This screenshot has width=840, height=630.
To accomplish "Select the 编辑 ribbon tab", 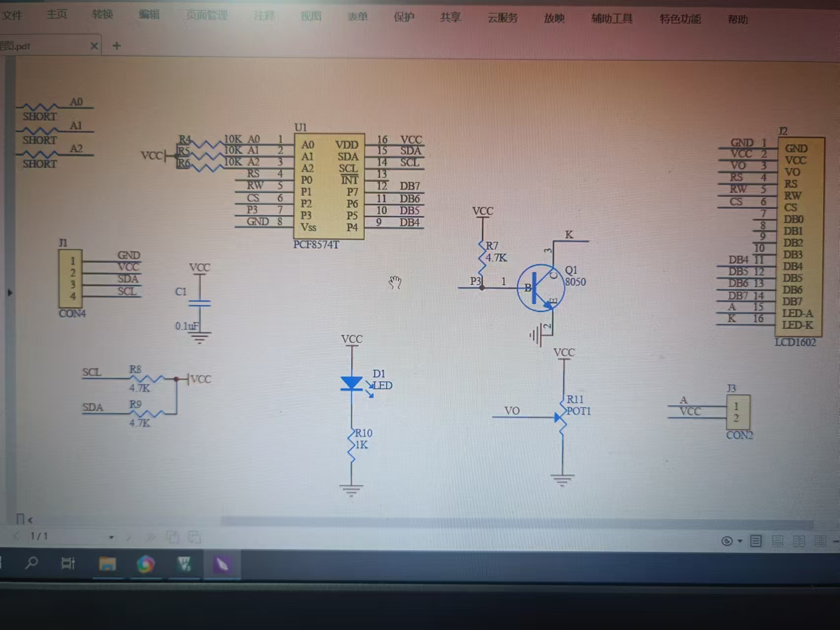I will click(x=149, y=15).
